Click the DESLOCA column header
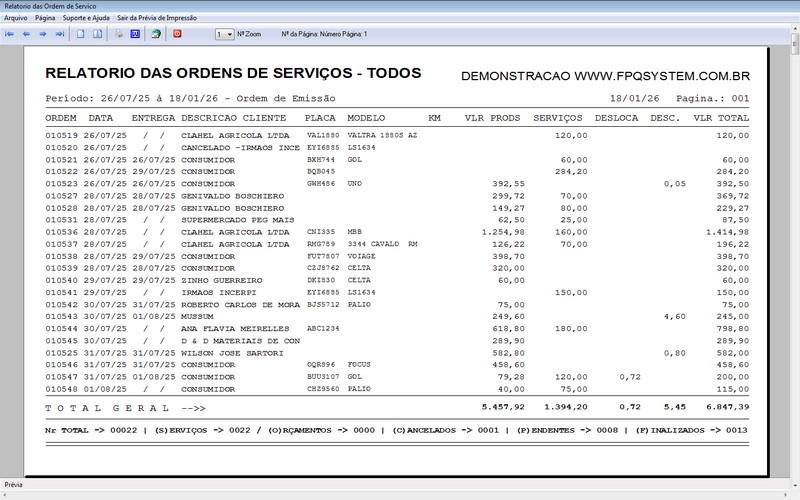800x500 pixels. pos(616,118)
